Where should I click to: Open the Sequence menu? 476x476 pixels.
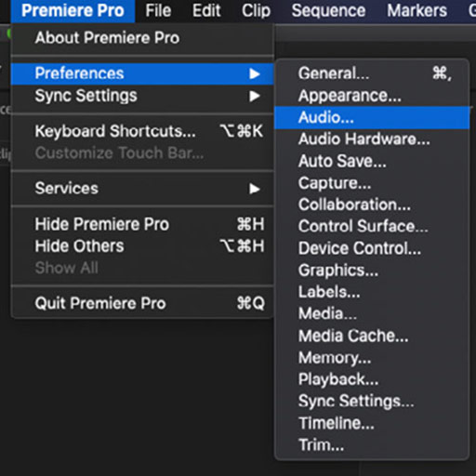[x=328, y=10]
